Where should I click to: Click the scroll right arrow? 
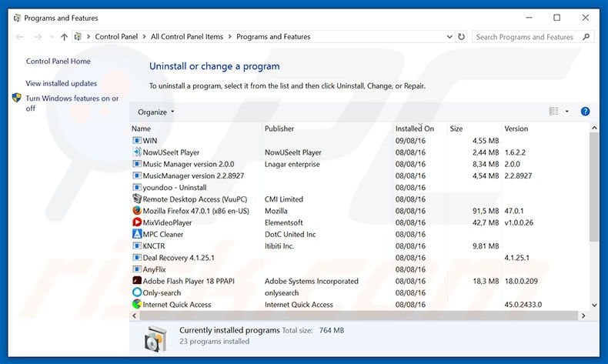[583, 316]
